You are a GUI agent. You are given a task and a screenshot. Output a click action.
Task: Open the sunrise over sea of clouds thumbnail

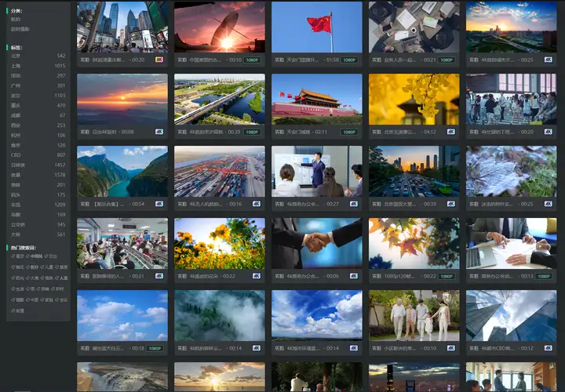pyautogui.click(x=122, y=100)
